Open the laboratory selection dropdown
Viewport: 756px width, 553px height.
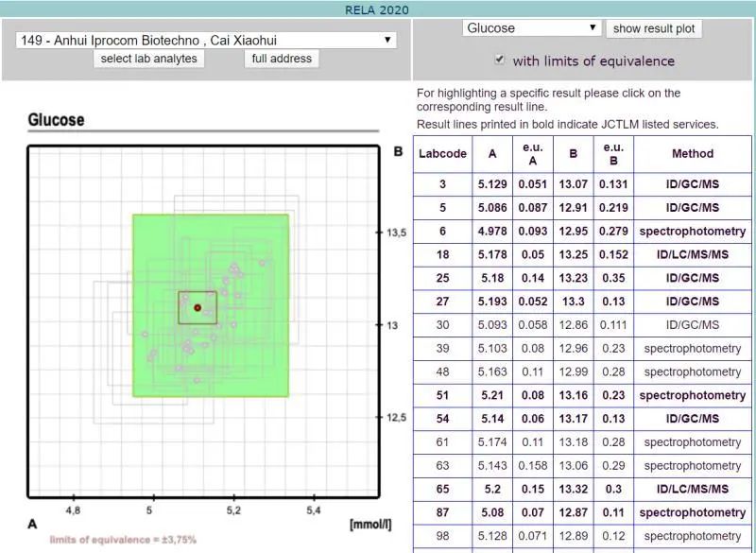click(x=206, y=41)
